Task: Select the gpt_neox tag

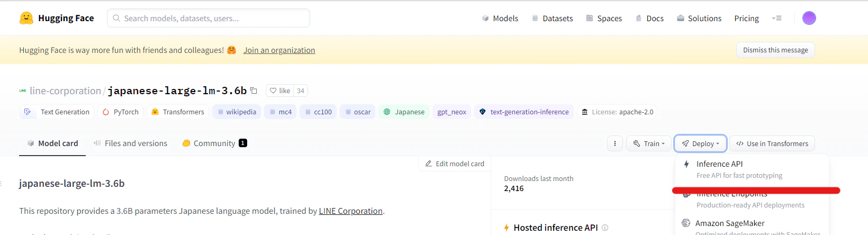Action: (x=451, y=112)
